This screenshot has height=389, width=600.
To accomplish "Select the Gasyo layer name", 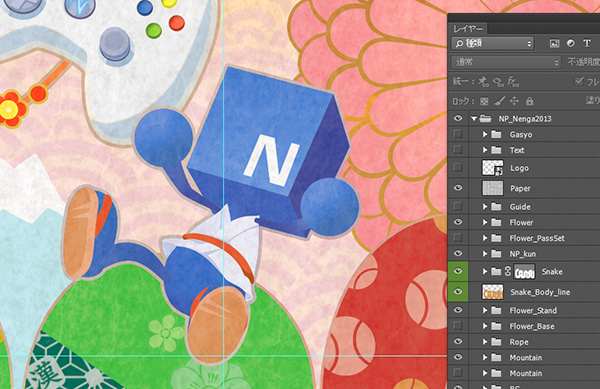I will 521,135.
